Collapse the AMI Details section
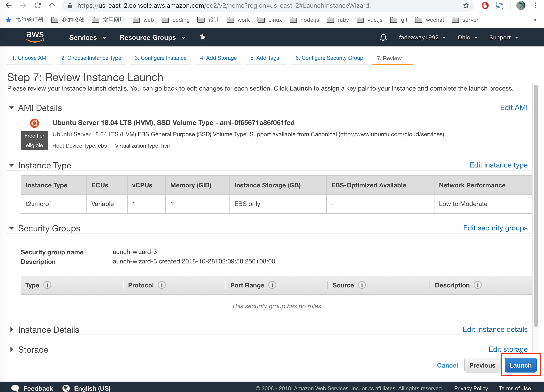This screenshot has width=544, height=392. click(x=11, y=108)
